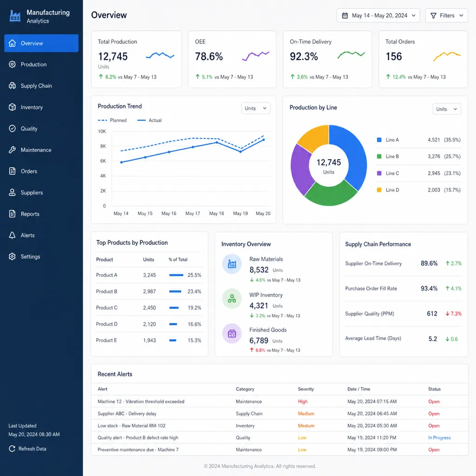
Task: Click Finished Goods red up arrow
Action: pyautogui.click(x=251, y=350)
